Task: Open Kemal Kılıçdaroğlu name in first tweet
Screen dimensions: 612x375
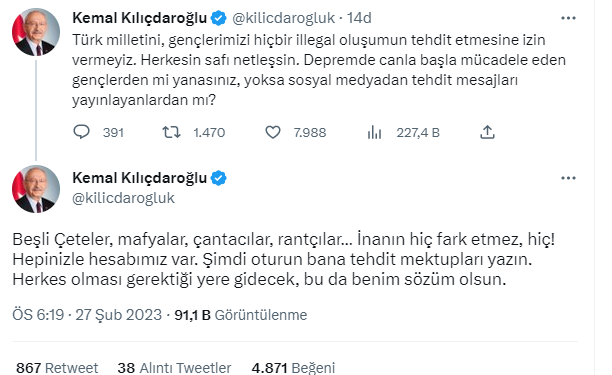Action: [x=139, y=18]
